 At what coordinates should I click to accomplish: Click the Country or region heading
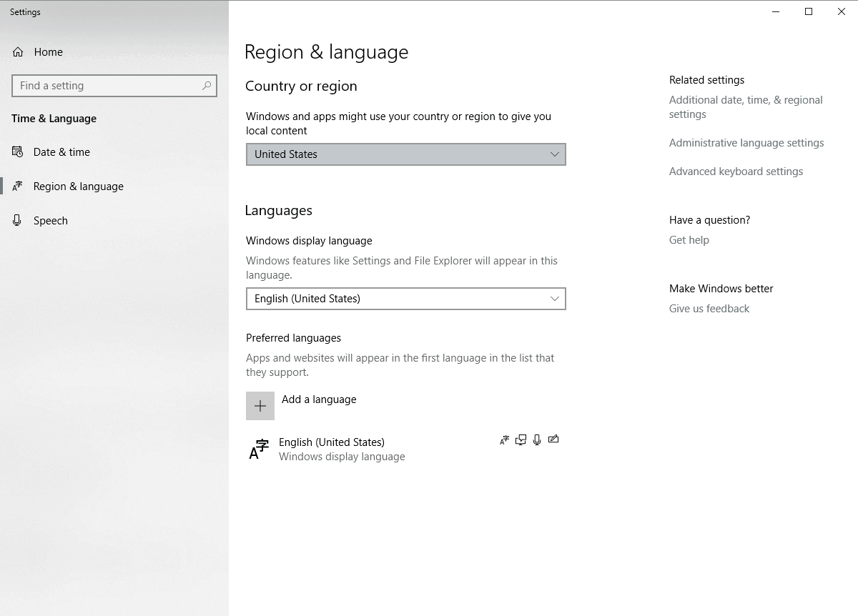[x=301, y=86]
